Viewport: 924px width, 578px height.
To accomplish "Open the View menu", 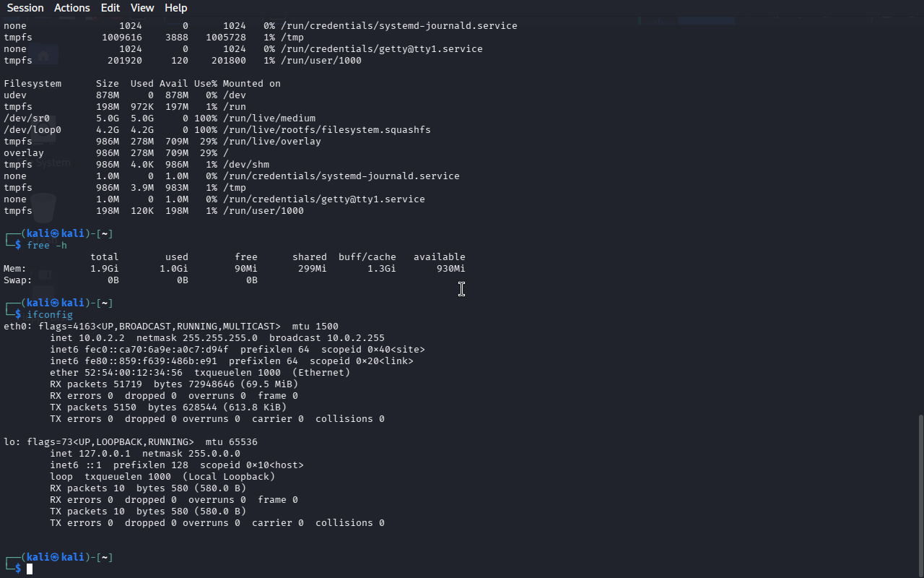I will 142,8.
